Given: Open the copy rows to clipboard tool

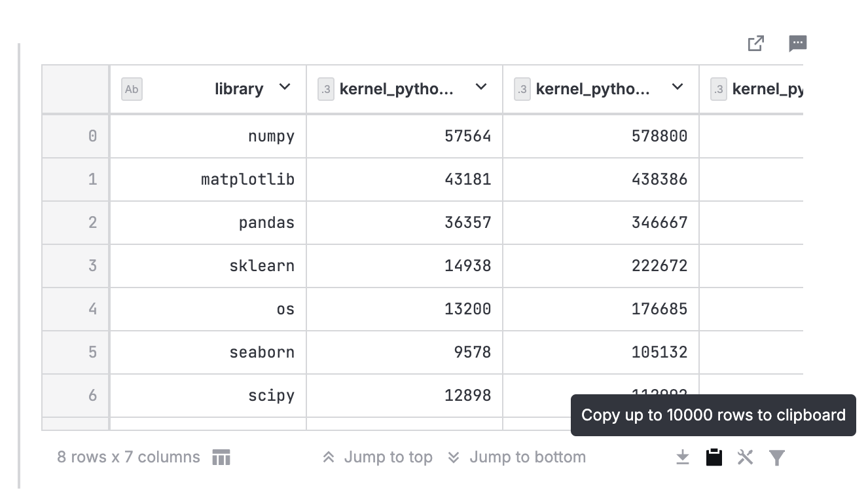Looking at the screenshot, I should 714,457.
